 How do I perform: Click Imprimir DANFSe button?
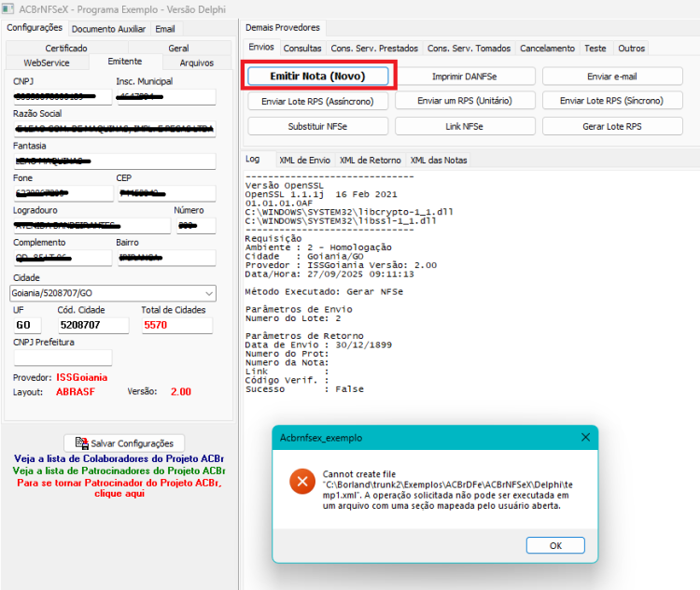(x=465, y=77)
